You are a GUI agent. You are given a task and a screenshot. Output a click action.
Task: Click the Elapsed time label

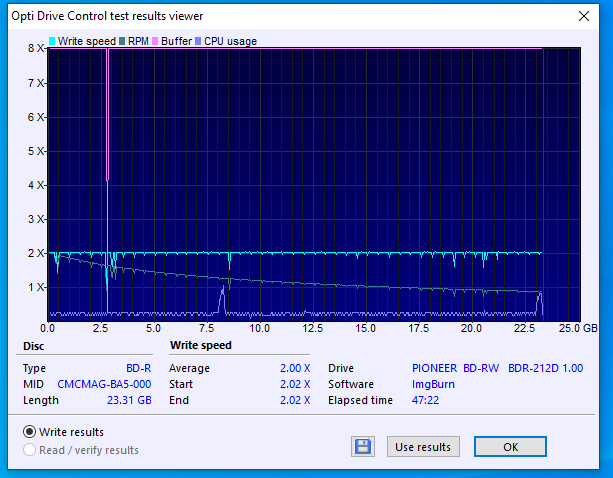click(360, 400)
